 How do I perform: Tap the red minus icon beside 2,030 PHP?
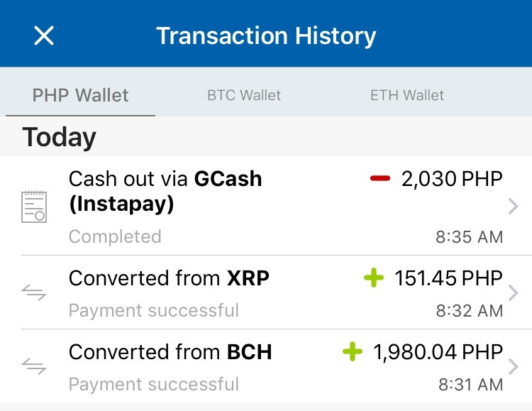click(380, 178)
